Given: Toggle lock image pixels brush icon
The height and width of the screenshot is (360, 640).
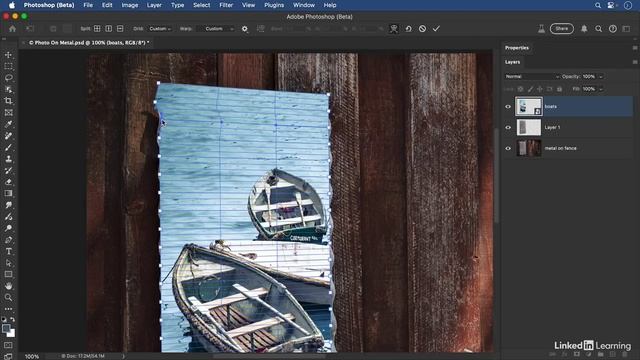Looking at the screenshot, I should coord(530,89).
